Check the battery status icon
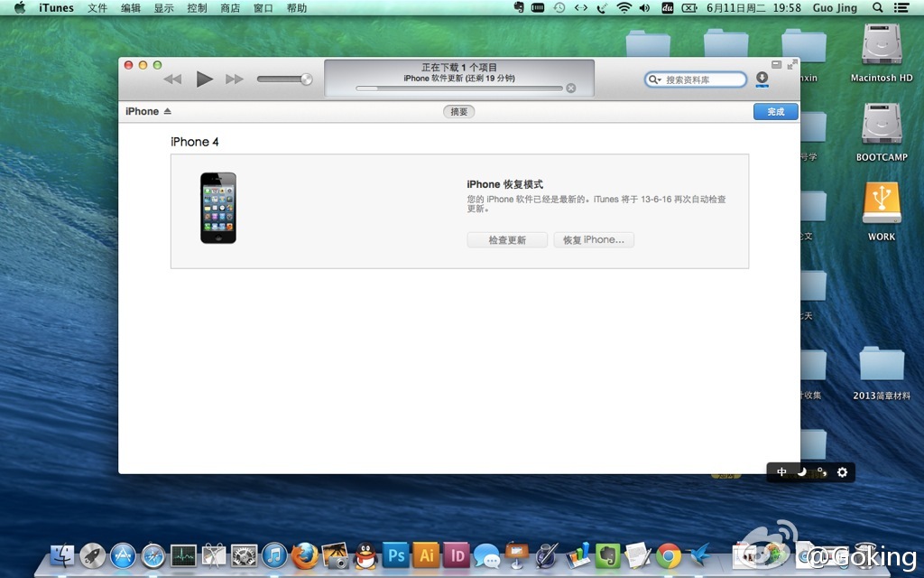 tap(689, 7)
